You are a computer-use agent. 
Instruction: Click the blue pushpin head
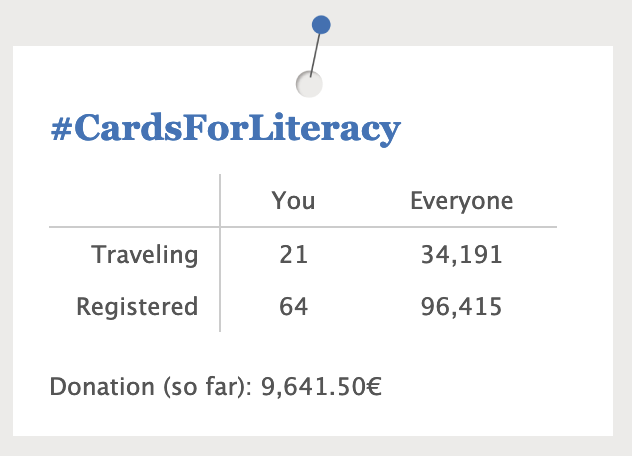point(321,25)
